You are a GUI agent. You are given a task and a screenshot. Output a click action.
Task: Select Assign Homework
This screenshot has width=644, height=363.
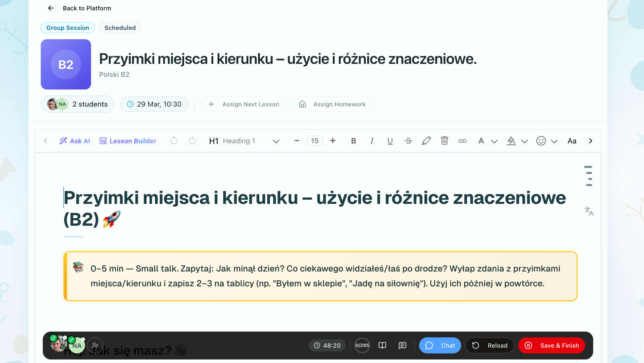pos(332,104)
